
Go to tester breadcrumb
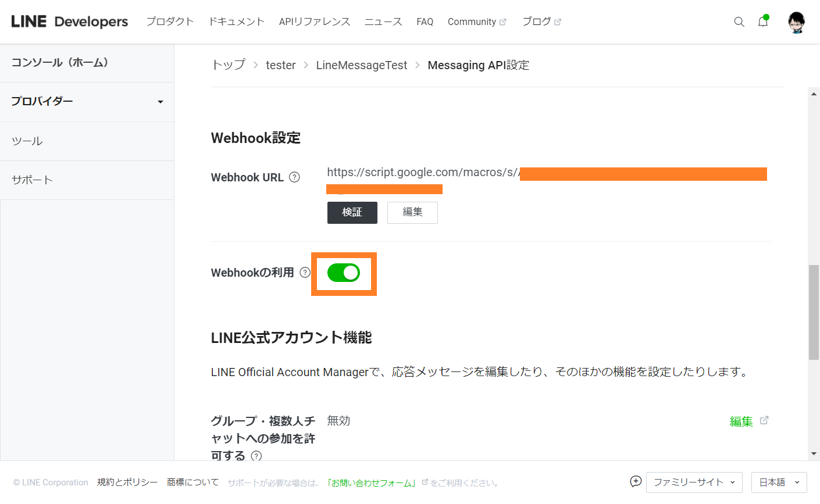(x=281, y=65)
